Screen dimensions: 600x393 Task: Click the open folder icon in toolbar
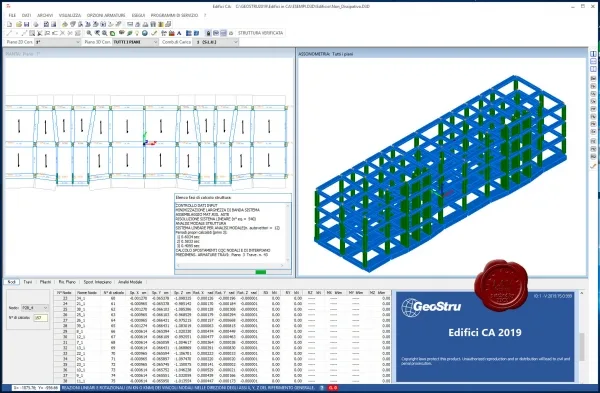pos(19,24)
